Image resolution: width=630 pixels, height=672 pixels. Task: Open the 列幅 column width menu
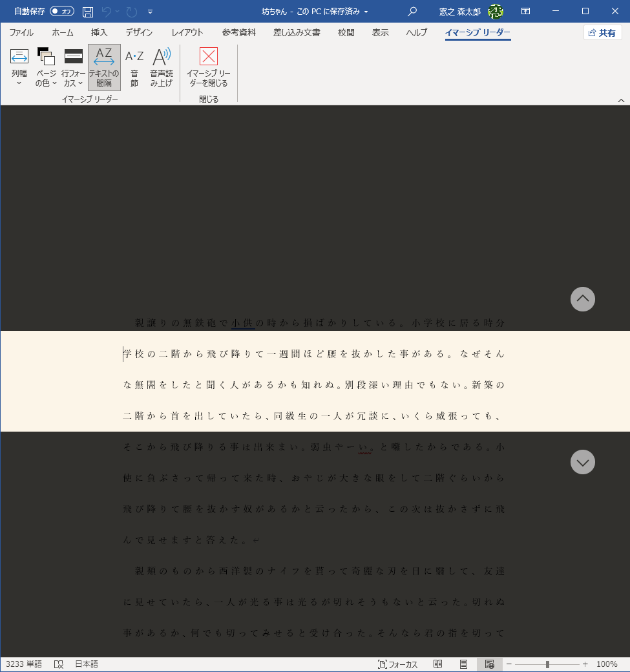[x=19, y=67]
